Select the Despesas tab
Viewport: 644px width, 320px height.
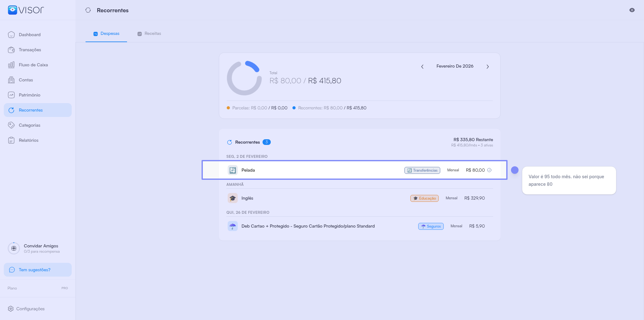click(x=106, y=34)
